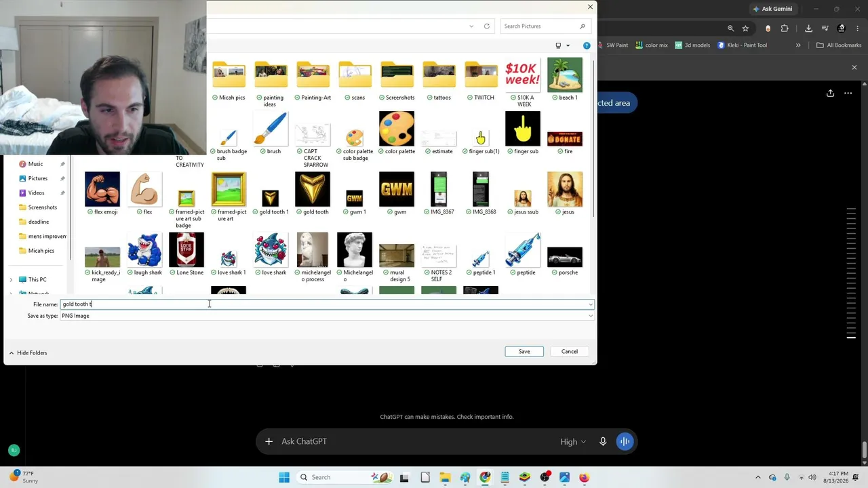Open the TWITCH folder

481,75
